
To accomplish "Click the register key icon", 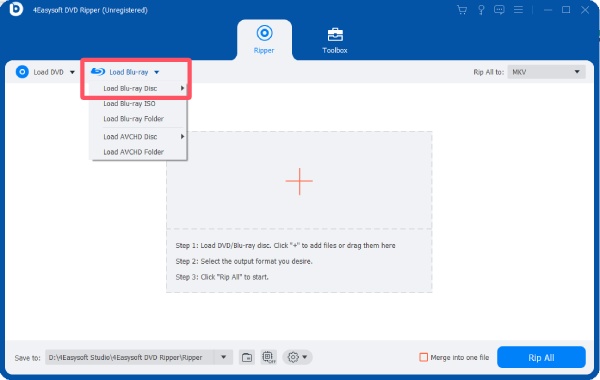I will (481, 10).
